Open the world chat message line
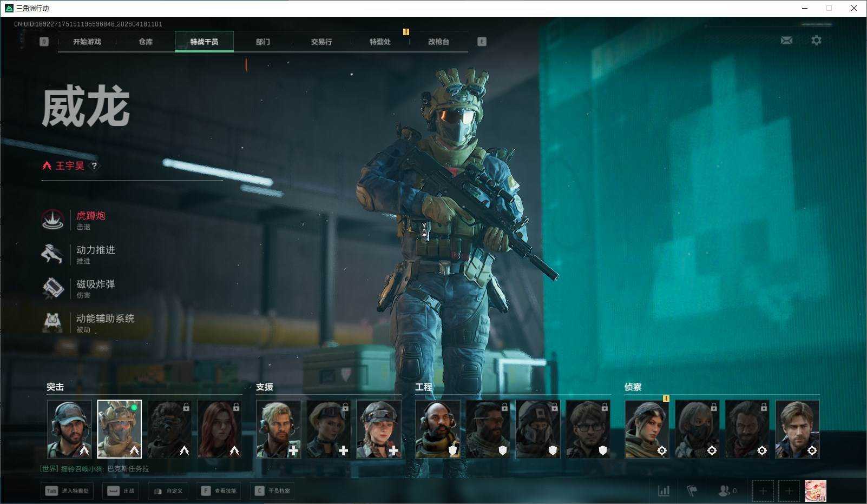This screenshot has width=867, height=504. 95,469
